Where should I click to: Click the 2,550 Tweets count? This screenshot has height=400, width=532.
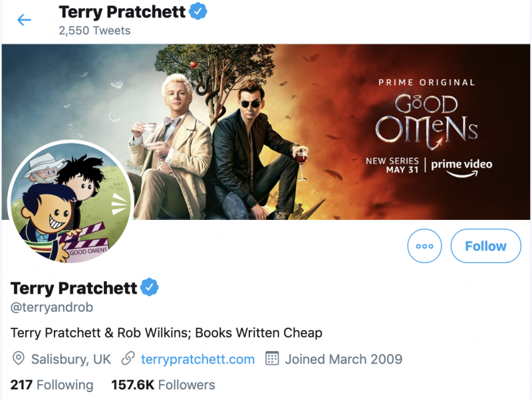94,30
